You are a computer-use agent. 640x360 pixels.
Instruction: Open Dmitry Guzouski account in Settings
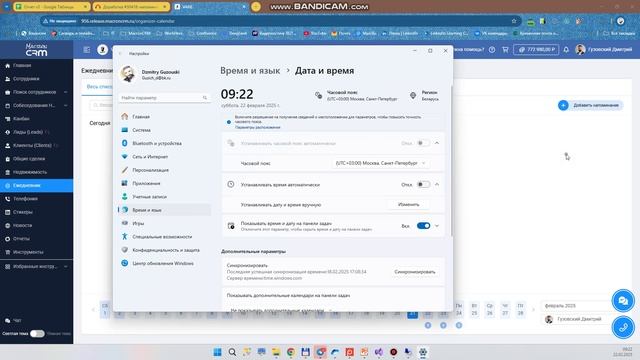[151, 74]
